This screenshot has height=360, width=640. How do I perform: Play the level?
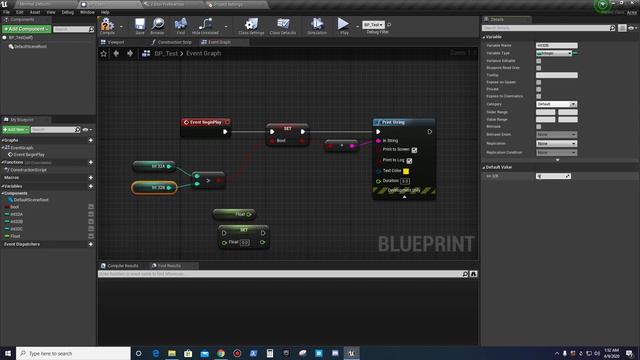[x=344, y=25]
